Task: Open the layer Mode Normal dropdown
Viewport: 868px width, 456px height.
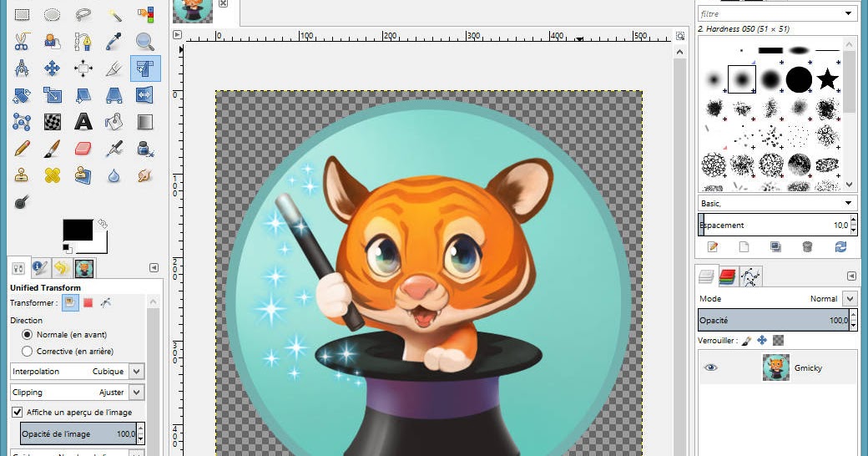Action: point(850,299)
